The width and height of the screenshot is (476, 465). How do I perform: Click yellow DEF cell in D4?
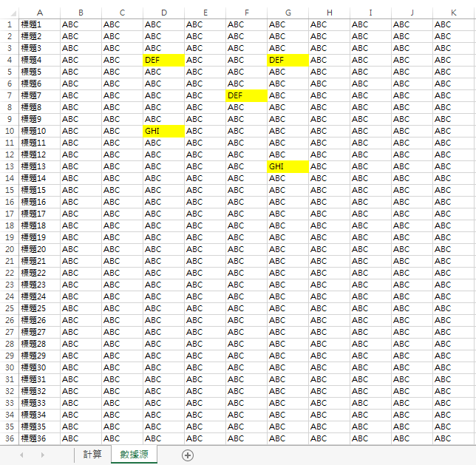(x=163, y=60)
